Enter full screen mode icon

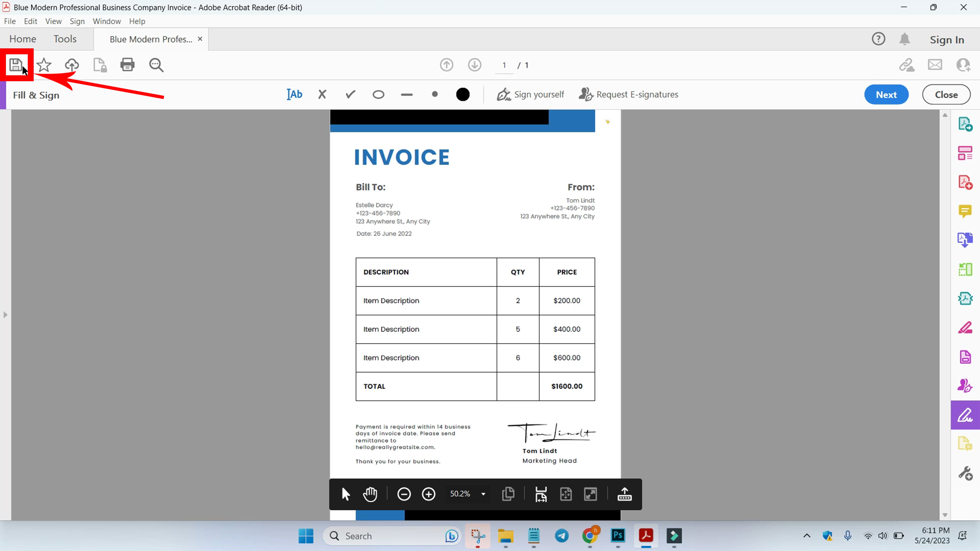(590, 494)
